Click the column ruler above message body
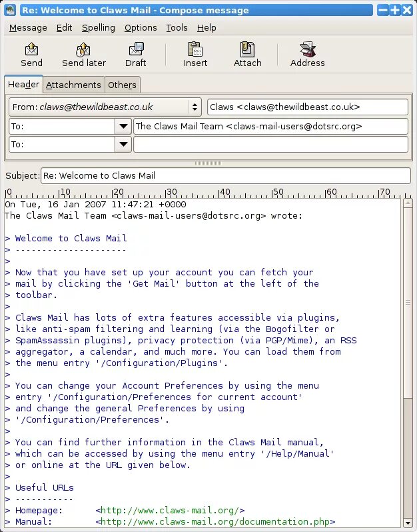The width and height of the screenshot is (417, 532). pos(208,193)
